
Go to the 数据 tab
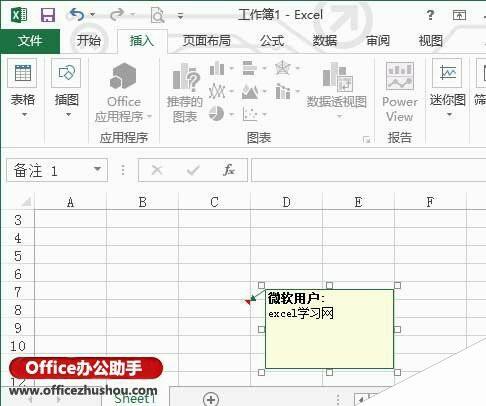pos(325,41)
